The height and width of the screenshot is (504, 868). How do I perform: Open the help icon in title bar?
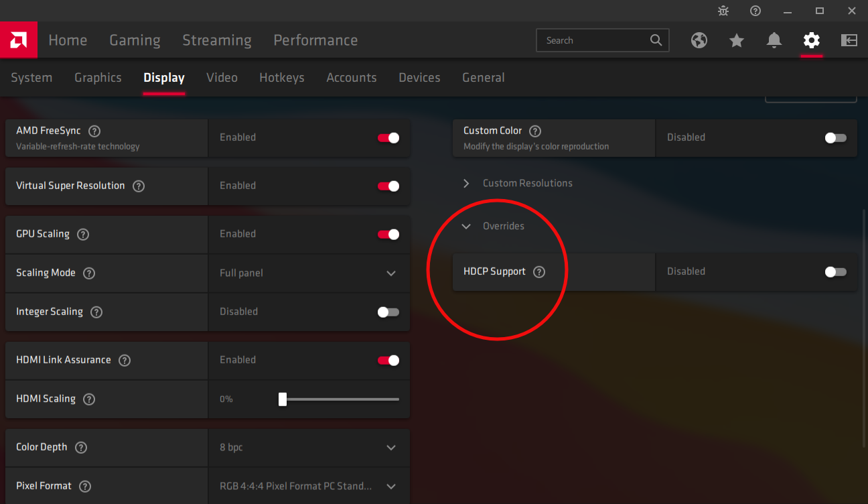click(755, 11)
